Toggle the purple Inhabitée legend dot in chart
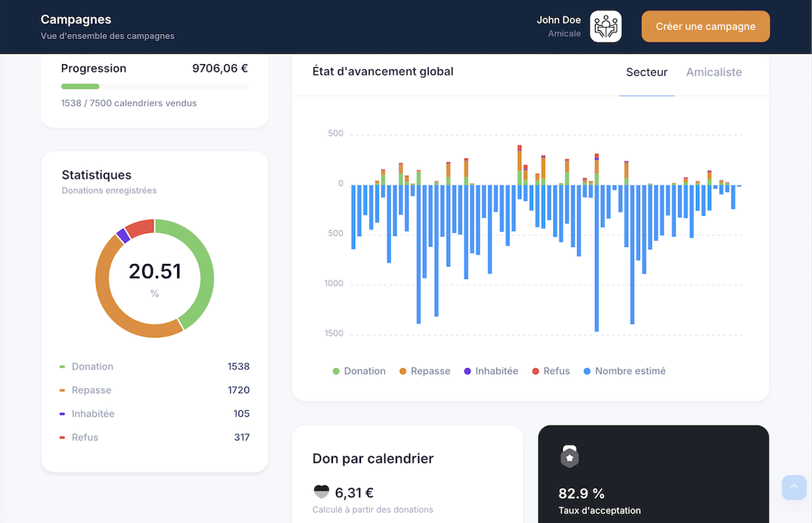This screenshot has width=812, height=523. tap(467, 371)
